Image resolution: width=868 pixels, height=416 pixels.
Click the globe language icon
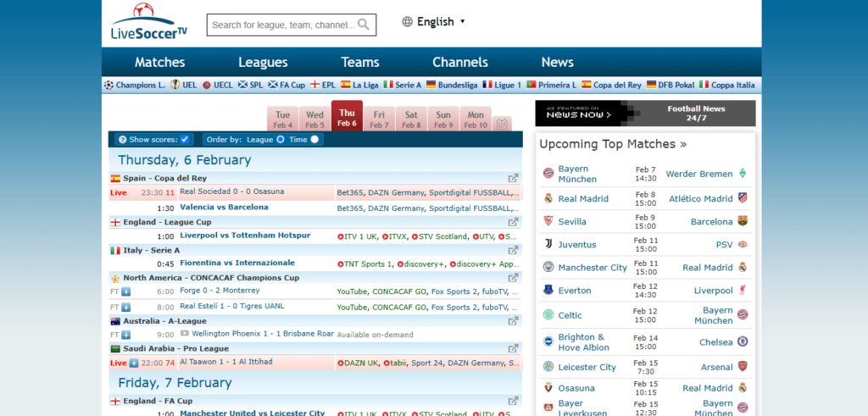[408, 21]
